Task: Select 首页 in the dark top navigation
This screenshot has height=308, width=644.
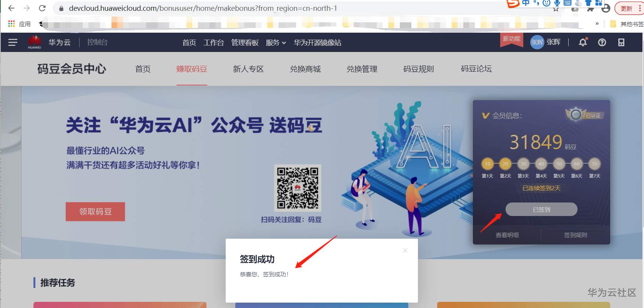Action: 189,42
